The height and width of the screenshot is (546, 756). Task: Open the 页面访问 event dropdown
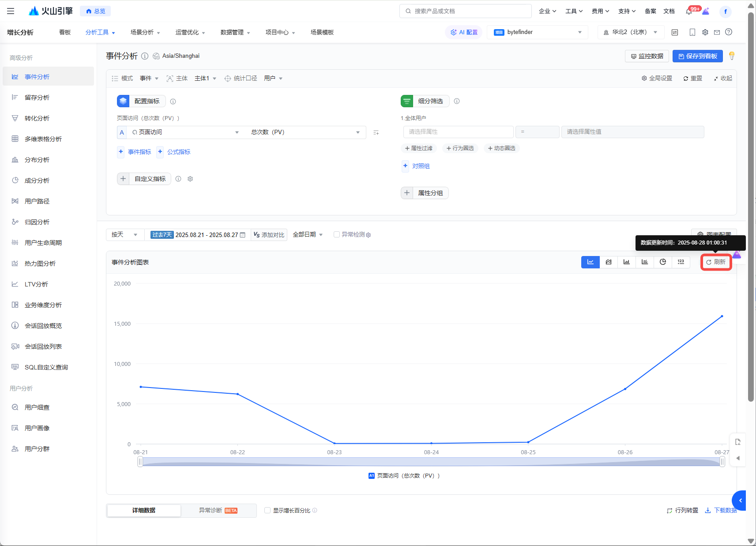(x=185, y=132)
